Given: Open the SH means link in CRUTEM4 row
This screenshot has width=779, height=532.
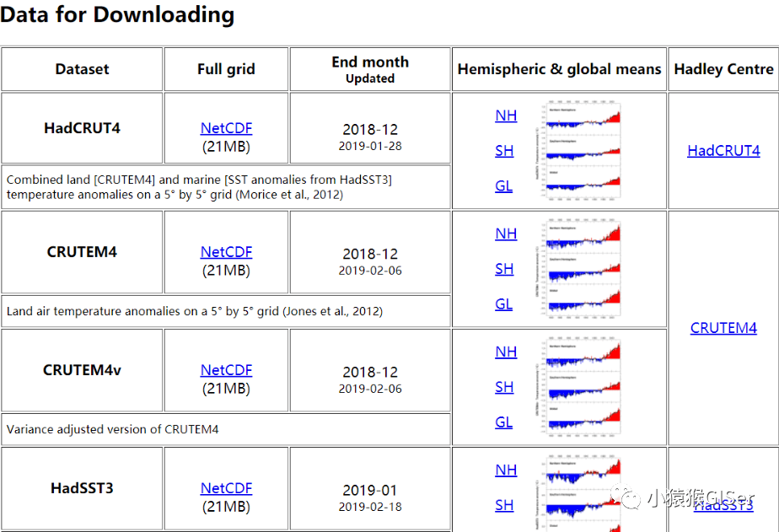Looking at the screenshot, I should (x=504, y=269).
